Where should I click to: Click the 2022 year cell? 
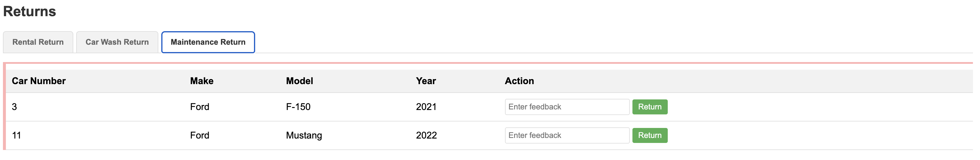click(x=426, y=135)
